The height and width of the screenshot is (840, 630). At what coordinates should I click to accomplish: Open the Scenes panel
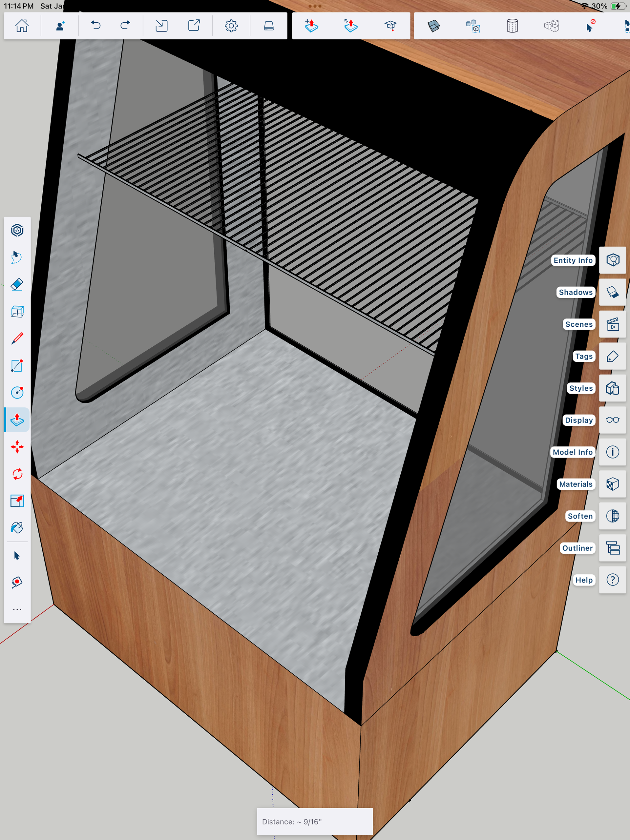pos(613,324)
